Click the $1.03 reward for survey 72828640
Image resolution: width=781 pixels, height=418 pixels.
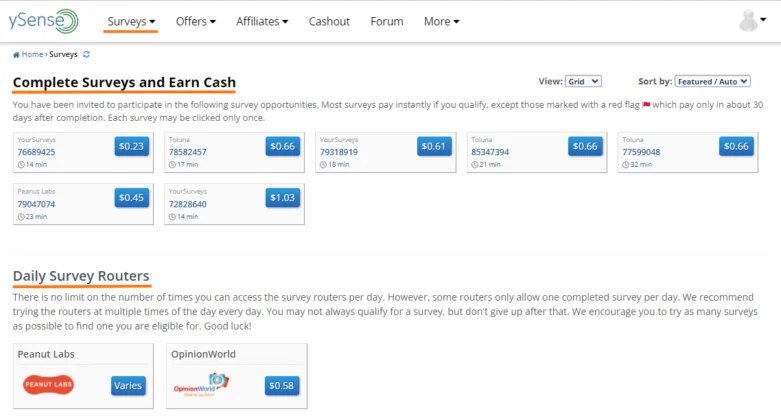[x=283, y=198]
